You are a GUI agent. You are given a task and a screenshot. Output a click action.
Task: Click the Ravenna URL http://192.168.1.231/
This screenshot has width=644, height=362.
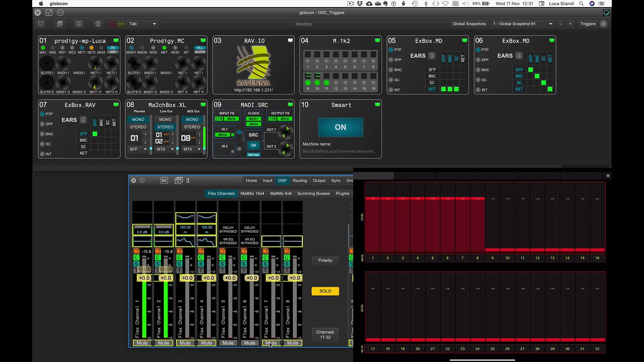254,90
